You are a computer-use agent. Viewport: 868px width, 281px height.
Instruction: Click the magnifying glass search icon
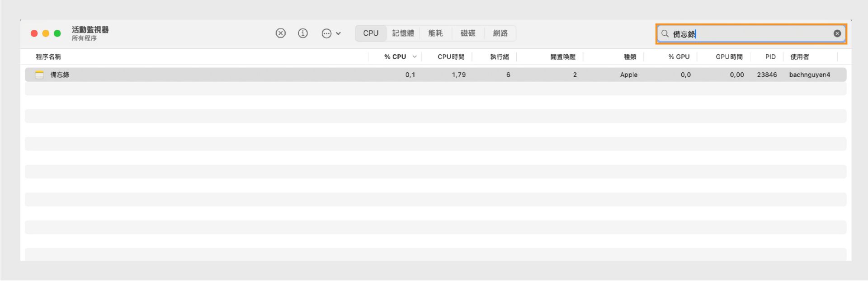click(x=665, y=33)
